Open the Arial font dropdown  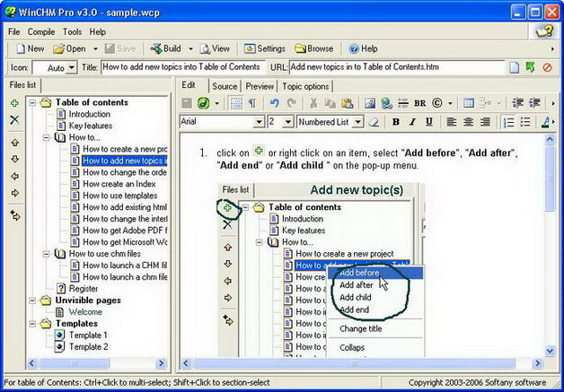tap(259, 121)
